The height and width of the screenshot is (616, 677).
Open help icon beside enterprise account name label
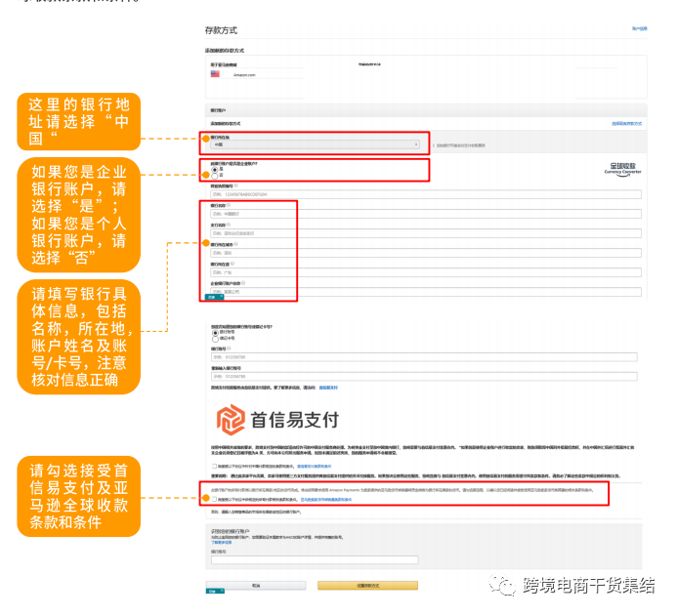(243, 283)
